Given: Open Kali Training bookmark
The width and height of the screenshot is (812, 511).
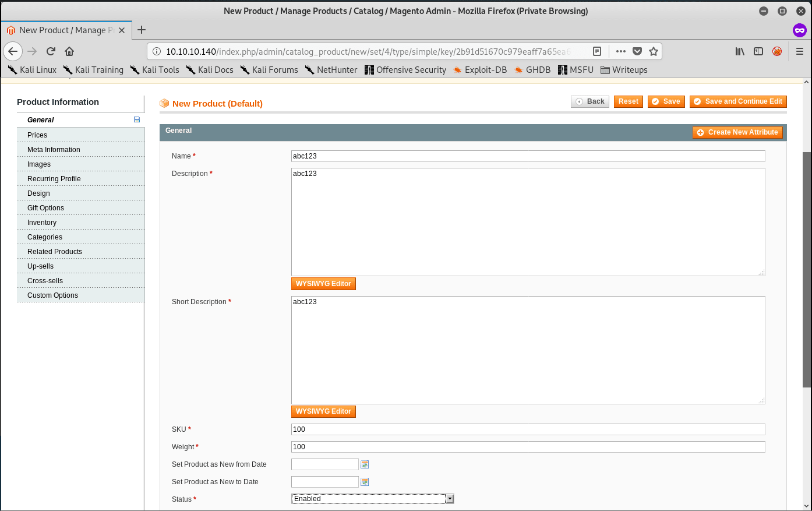Looking at the screenshot, I should point(93,70).
